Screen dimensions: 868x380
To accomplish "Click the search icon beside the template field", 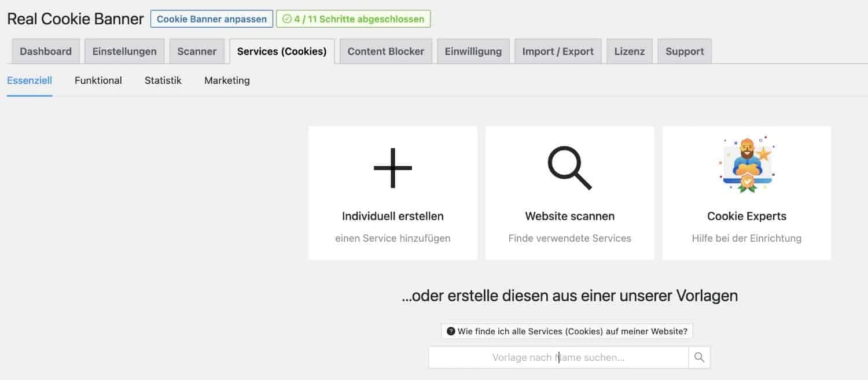I will click(699, 357).
